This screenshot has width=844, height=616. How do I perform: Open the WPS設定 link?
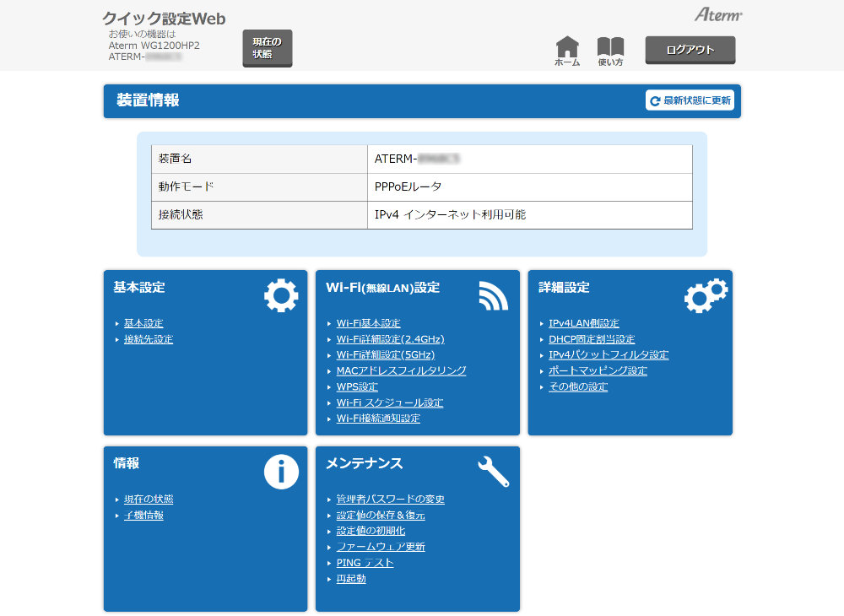point(357,386)
